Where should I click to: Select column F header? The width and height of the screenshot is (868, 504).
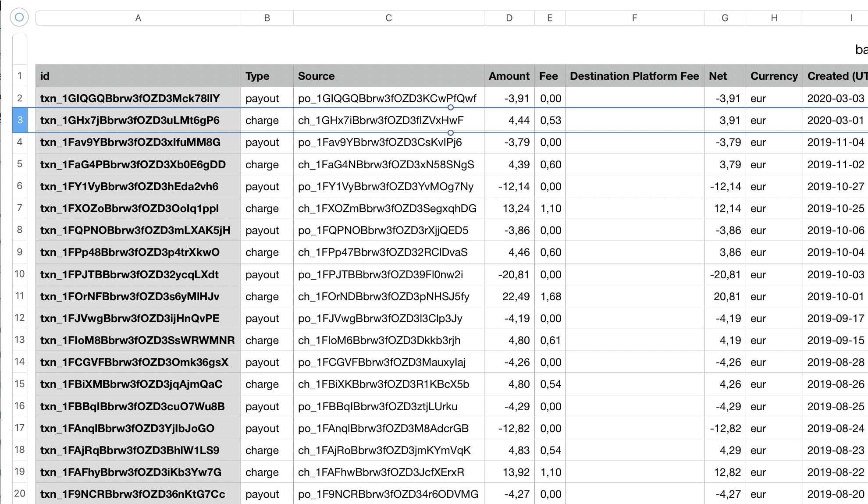(x=634, y=18)
